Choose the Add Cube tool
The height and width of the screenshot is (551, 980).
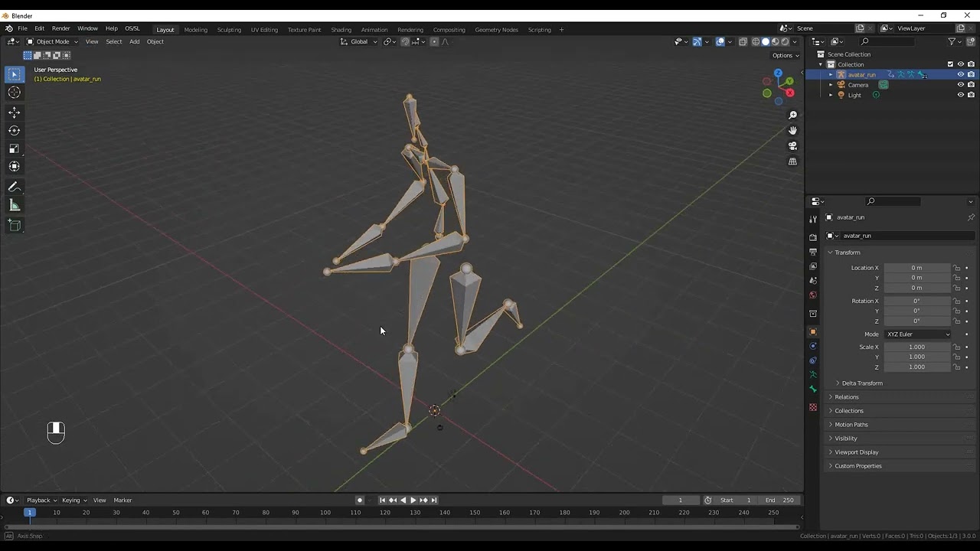click(15, 225)
